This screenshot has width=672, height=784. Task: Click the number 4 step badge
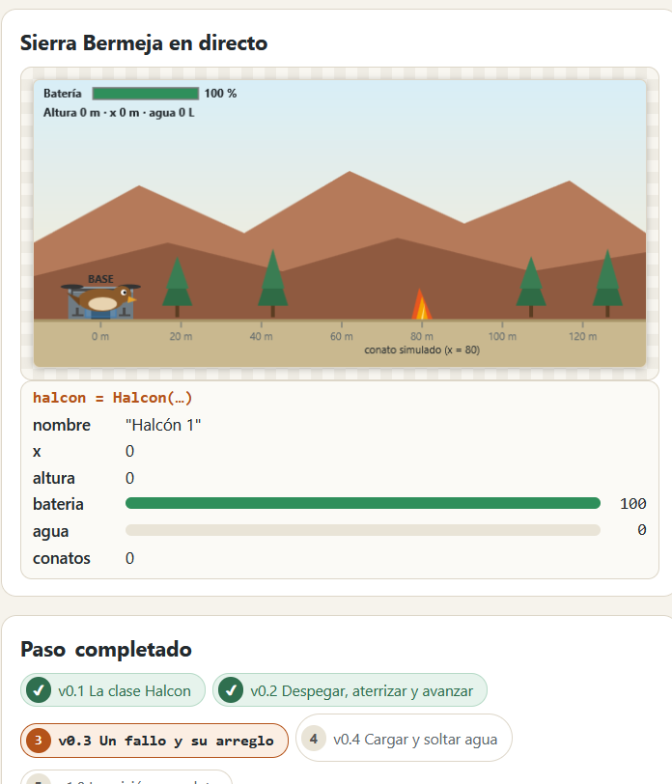[x=314, y=739]
